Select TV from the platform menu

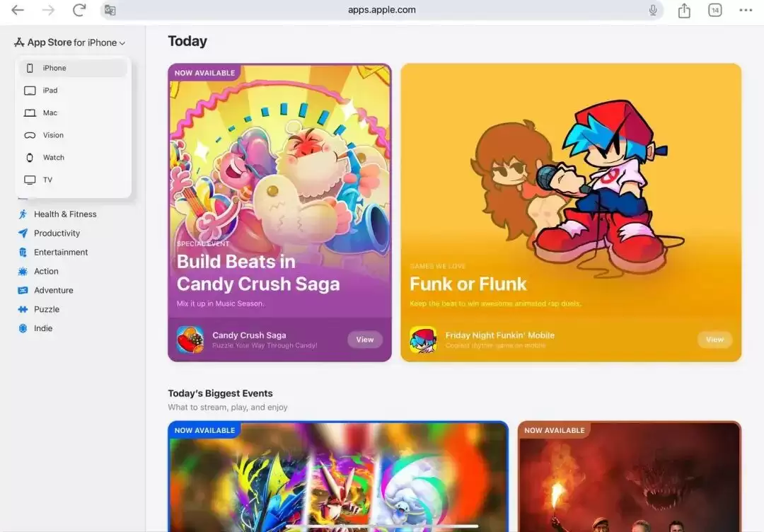(47, 180)
